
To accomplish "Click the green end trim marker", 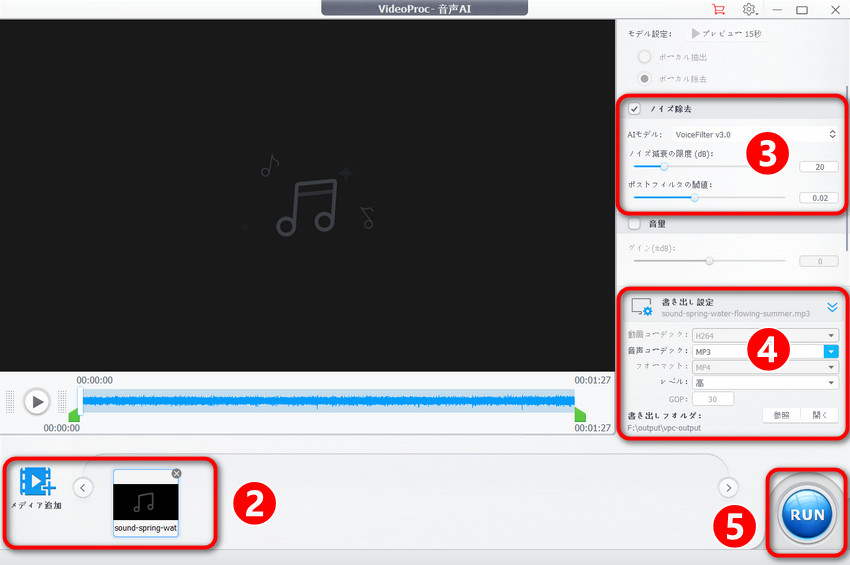I will pos(580,415).
